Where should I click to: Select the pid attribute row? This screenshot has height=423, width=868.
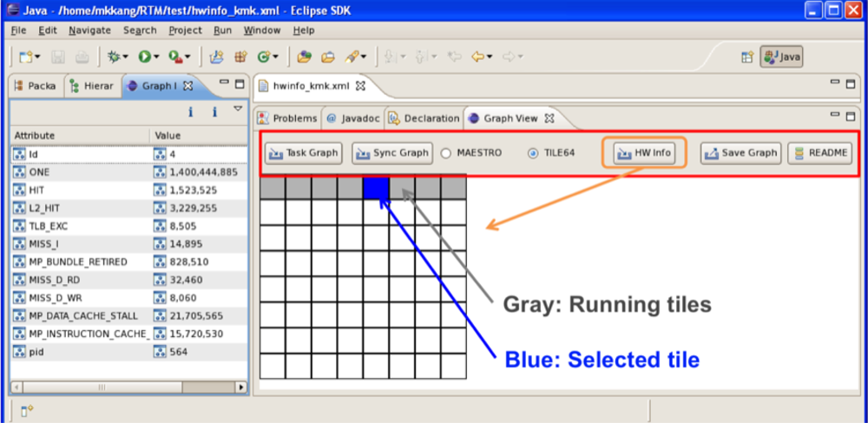click(x=128, y=352)
